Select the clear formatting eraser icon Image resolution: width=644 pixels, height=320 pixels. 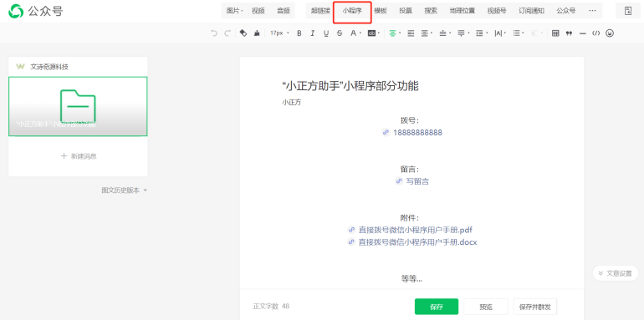click(x=243, y=33)
